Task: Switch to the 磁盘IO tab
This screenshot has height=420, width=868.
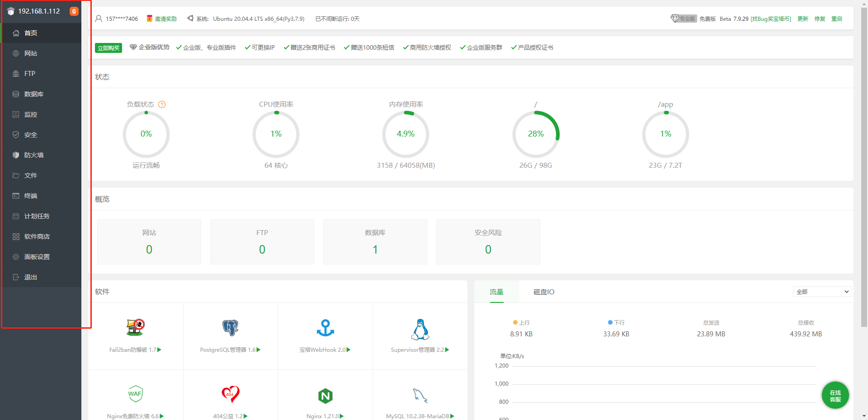Action: tap(544, 292)
